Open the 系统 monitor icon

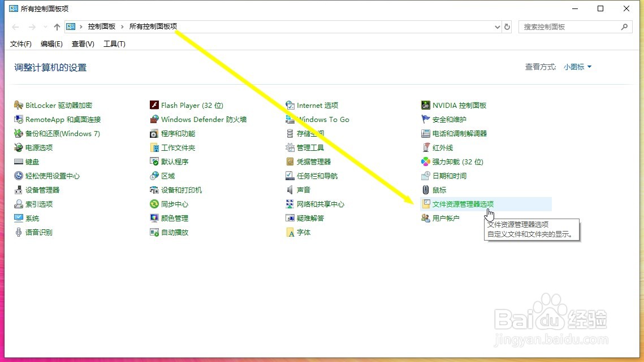[19, 218]
